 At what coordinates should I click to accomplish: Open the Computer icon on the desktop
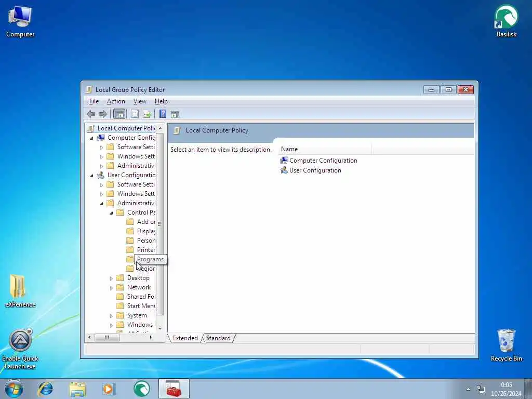pos(20,21)
